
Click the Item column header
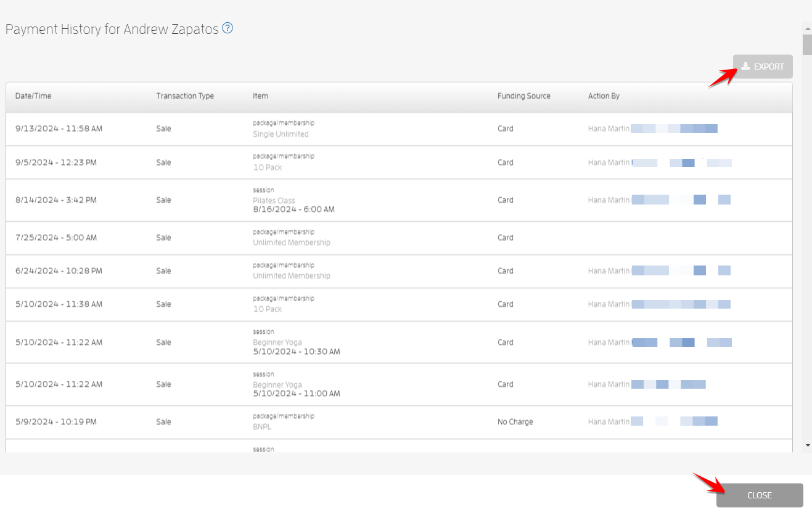tap(260, 96)
